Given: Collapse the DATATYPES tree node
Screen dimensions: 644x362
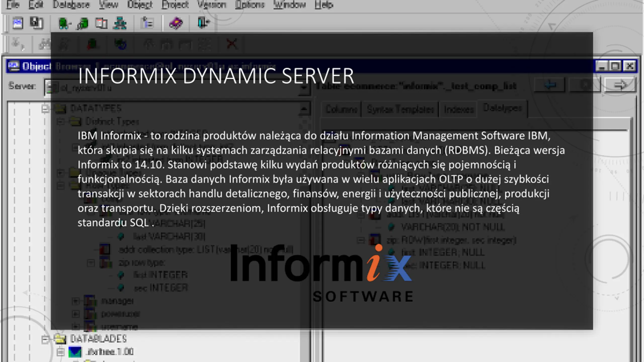Looking at the screenshot, I should 45,109.
